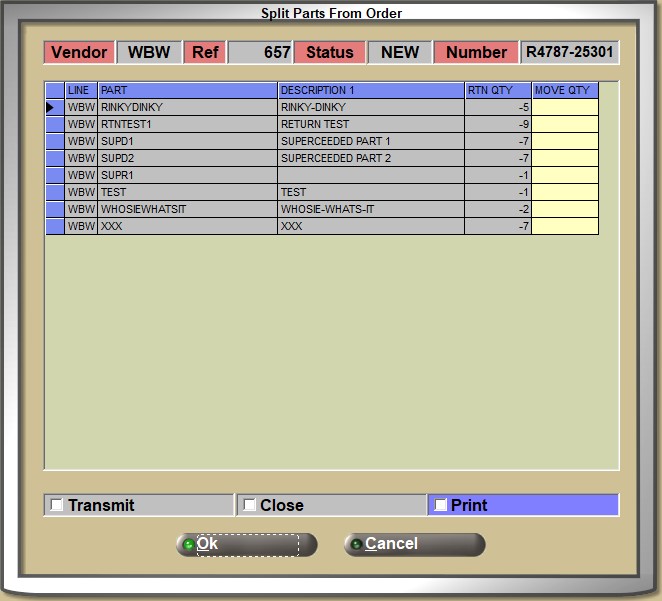662x601 pixels.
Task: Click the SUPERCEEDED PART 2 description cell
Action: pos(370,158)
